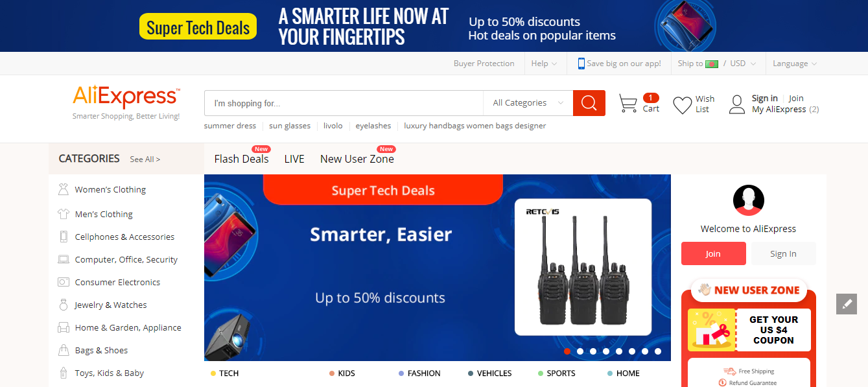Select the first red carousel dot
Screen dimensions: 868x387
(567, 351)
